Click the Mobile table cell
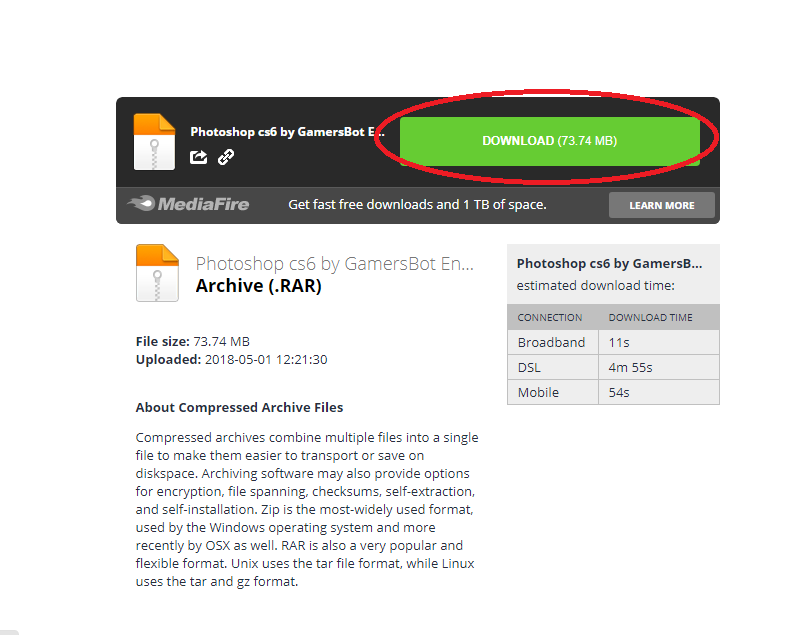790x635 pixels. click(553, 392)
